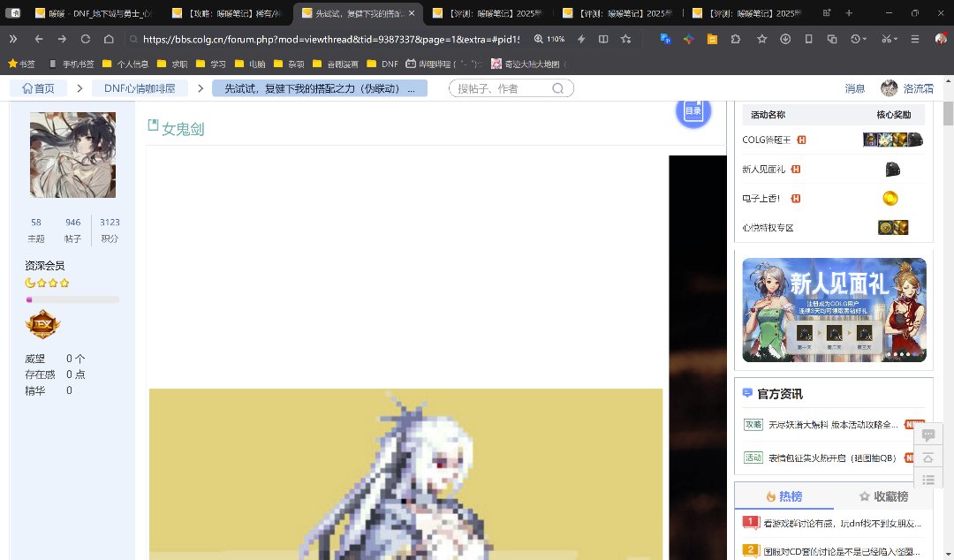Click the poster's 58 主题 count
This screenshot has width=954, height=560.
(36, 230)
